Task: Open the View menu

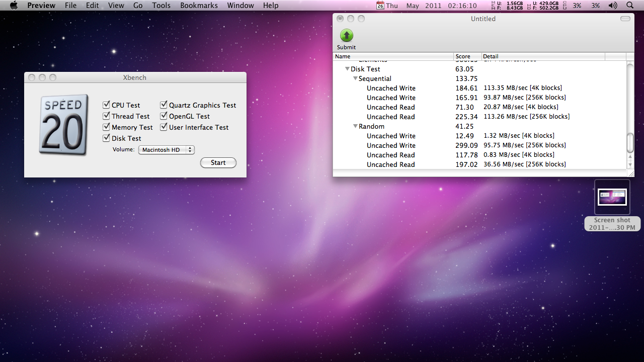Action: [x=116, y=6]
